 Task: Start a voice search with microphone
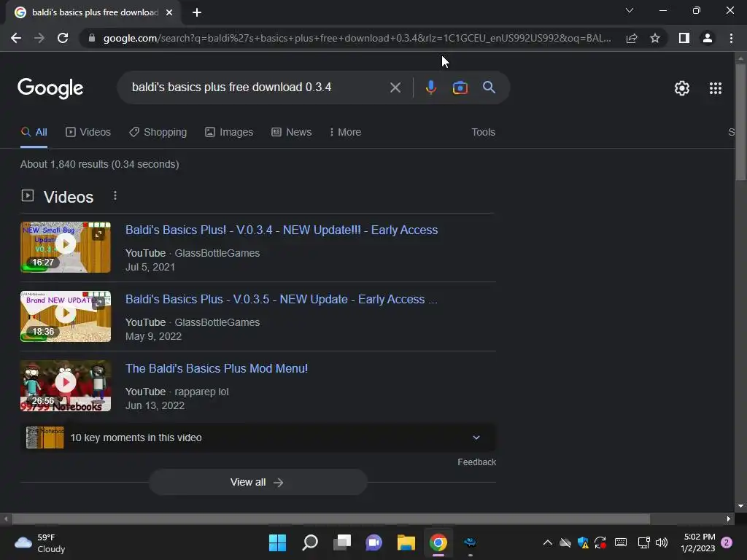(x=430, y=87)
